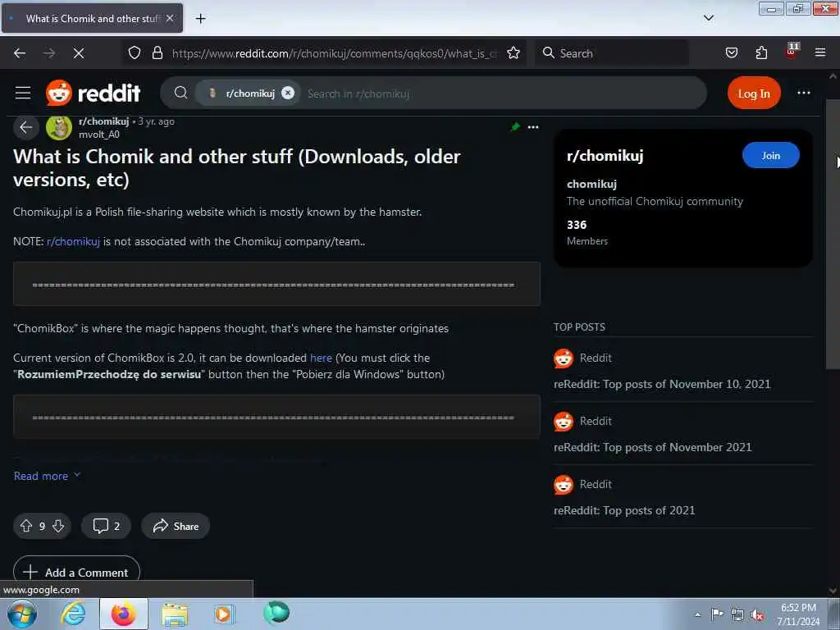This screenshot has width=840, height=630.
Task: Open Top posts of November 10, 2021
Action: point(662,384)
